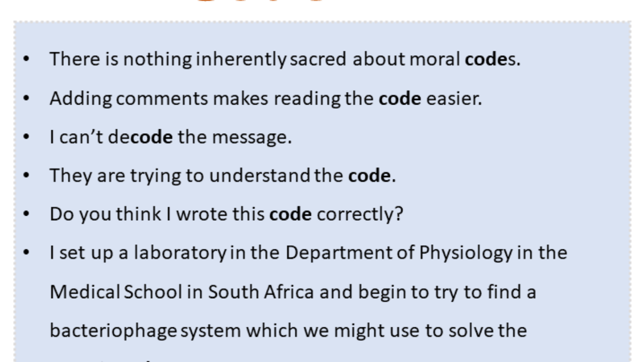Click bold "code" in the moral codes sentence
The width and height of the screenshot is (644, 362).
click(x=484, y=59)
